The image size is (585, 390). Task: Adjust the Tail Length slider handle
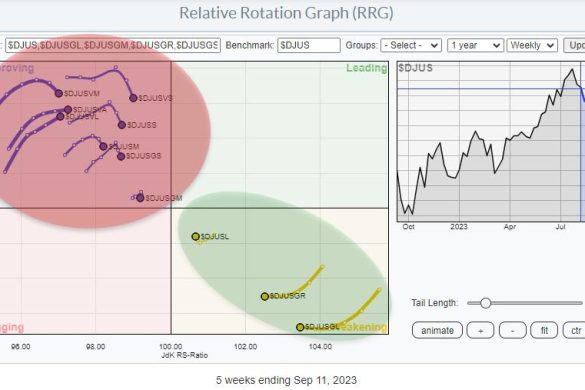[x=485, y=303]
